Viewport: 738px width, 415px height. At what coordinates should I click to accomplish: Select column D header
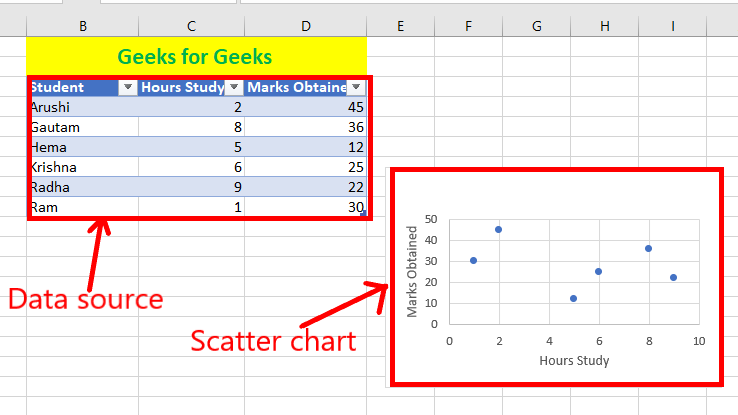(x=305, y=26)
